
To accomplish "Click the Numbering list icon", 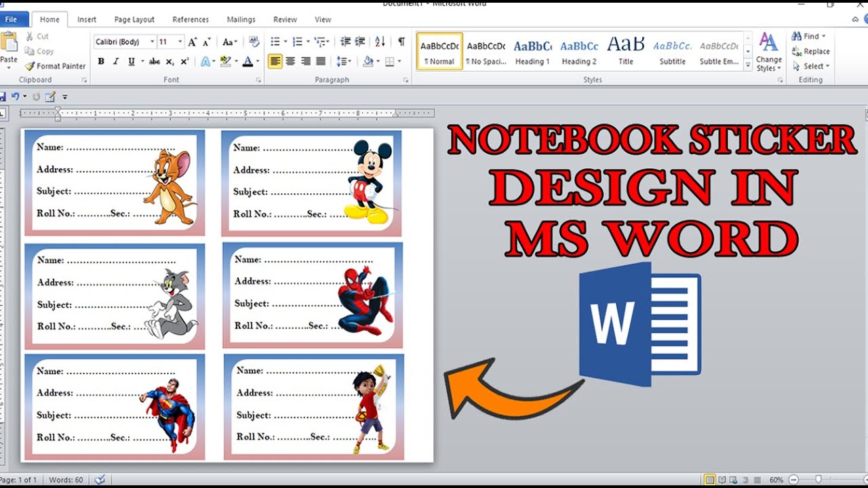I will 297,42.
